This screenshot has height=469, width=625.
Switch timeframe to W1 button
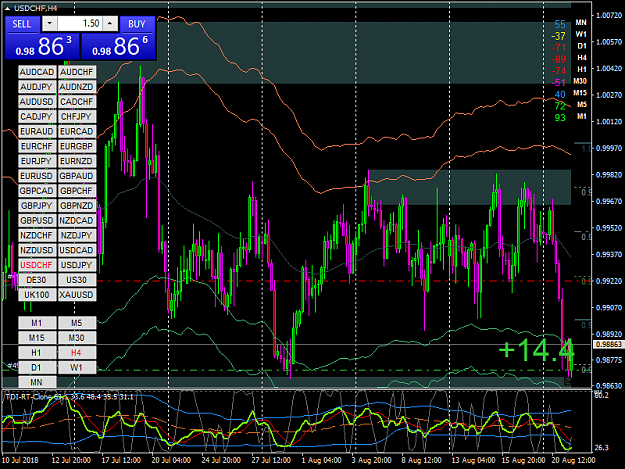click(x=77, y=367)
